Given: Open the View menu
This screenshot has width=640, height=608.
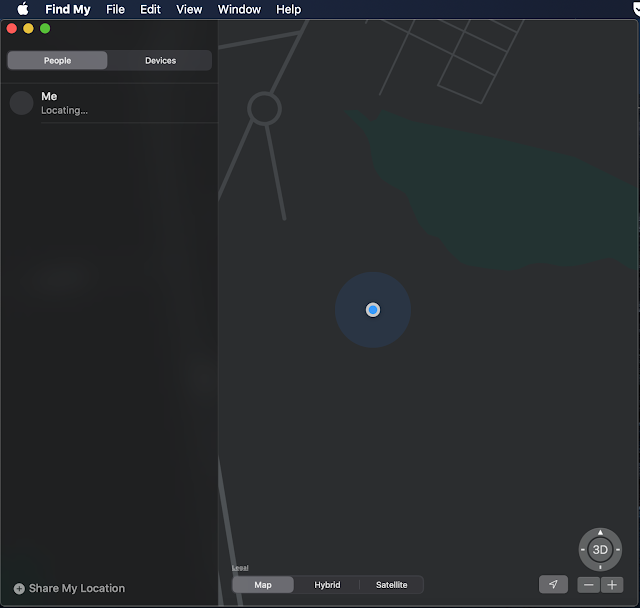Looking at the screenshot, I should pos(189,9).
